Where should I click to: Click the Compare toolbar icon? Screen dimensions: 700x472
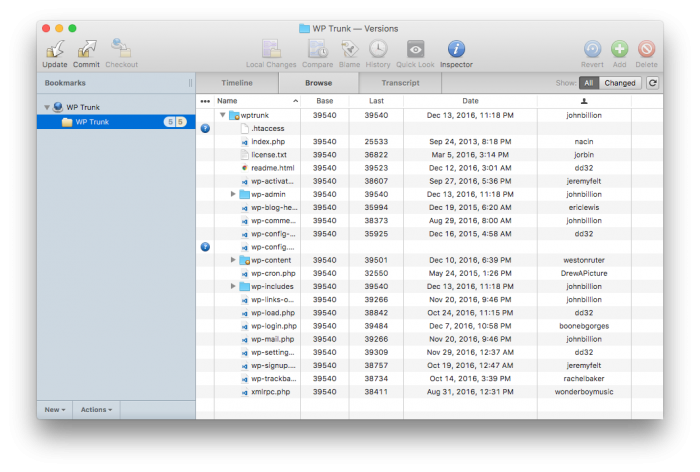coord(318,49)
